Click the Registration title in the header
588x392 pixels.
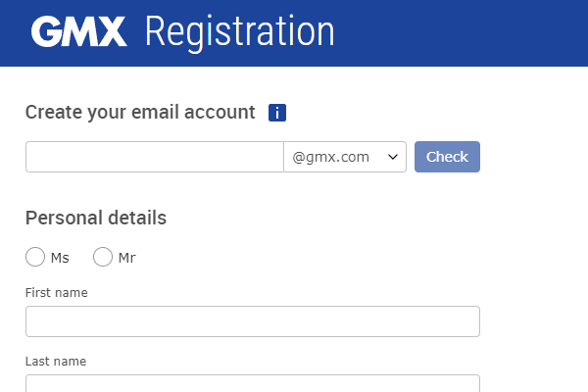pos(239,32)
